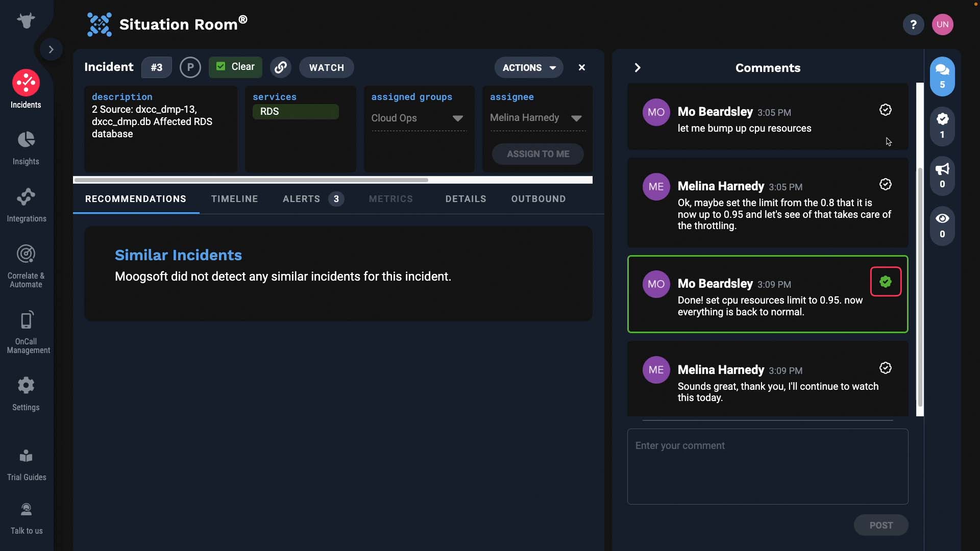Click the incident description text
The width and height of the screenshot is (980, 551).
coord(152,121)
